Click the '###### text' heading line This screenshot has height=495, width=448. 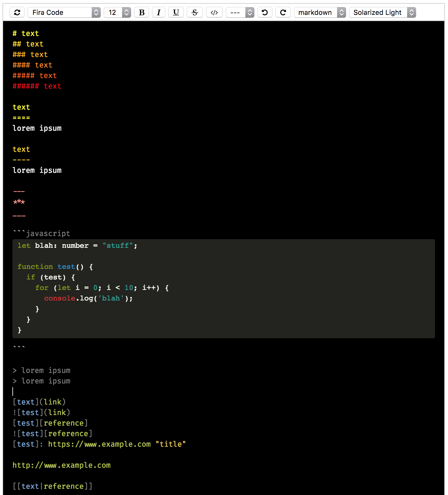(37, 86)
